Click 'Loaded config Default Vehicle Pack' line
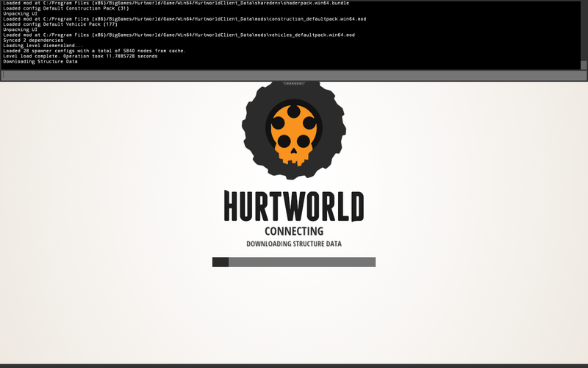 [60, 24]
